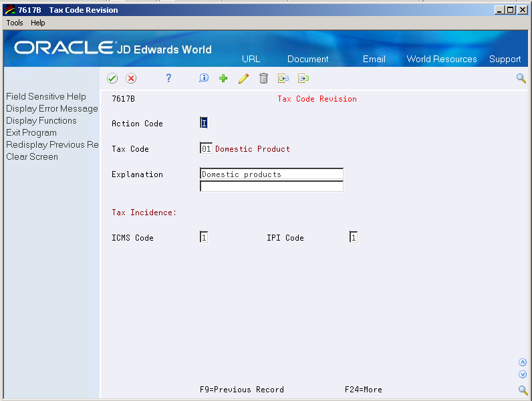
Task: Click the pencil change icon
Action: click(243, 78)
